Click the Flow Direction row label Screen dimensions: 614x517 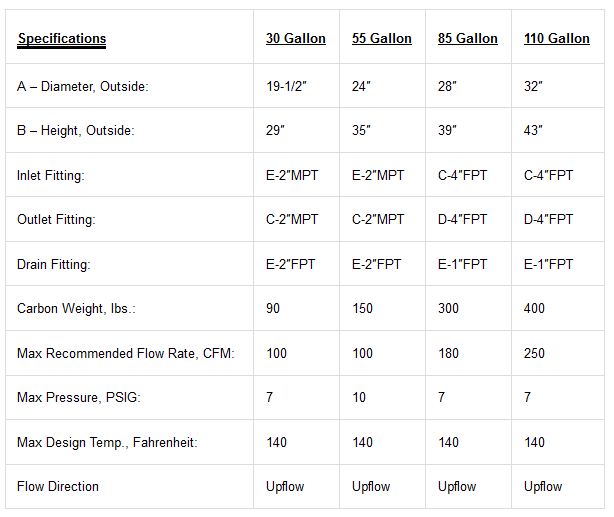coord(58,487)
